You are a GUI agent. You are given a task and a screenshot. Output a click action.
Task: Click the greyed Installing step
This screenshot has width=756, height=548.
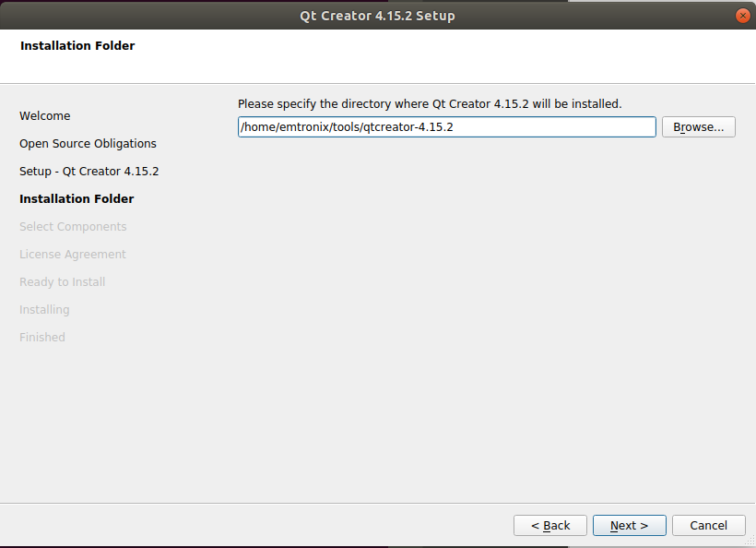coord(44,310)
